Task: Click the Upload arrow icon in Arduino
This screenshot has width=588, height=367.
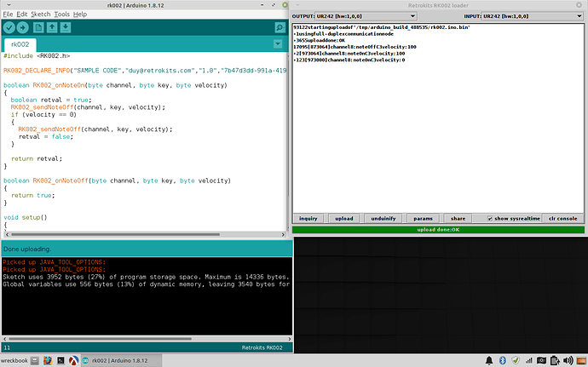Action: point(23,28)
